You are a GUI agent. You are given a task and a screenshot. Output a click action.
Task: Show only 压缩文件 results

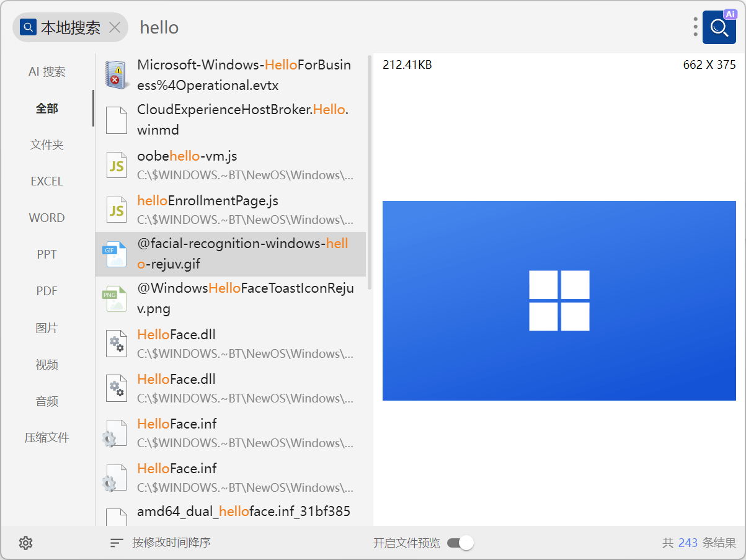point(47,438)
